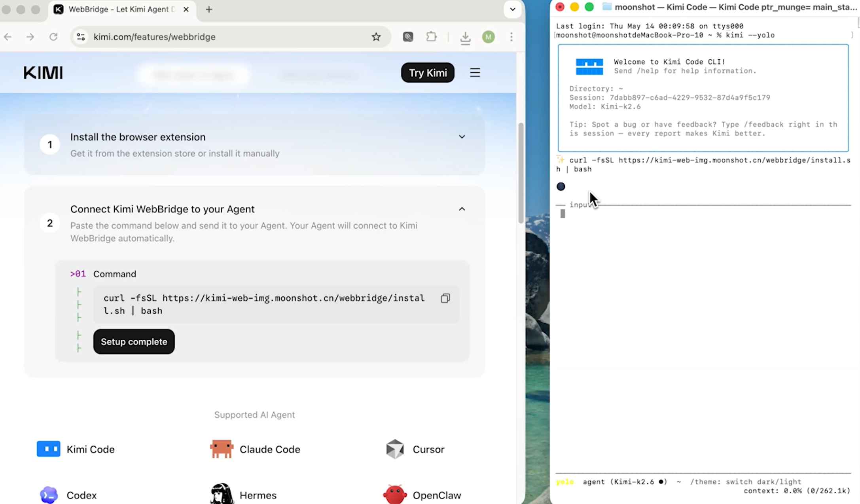Viewport: 860px width, 504px height.
Task: Click the 'Supported AI Agent' heading
Action: coord(254,415)
